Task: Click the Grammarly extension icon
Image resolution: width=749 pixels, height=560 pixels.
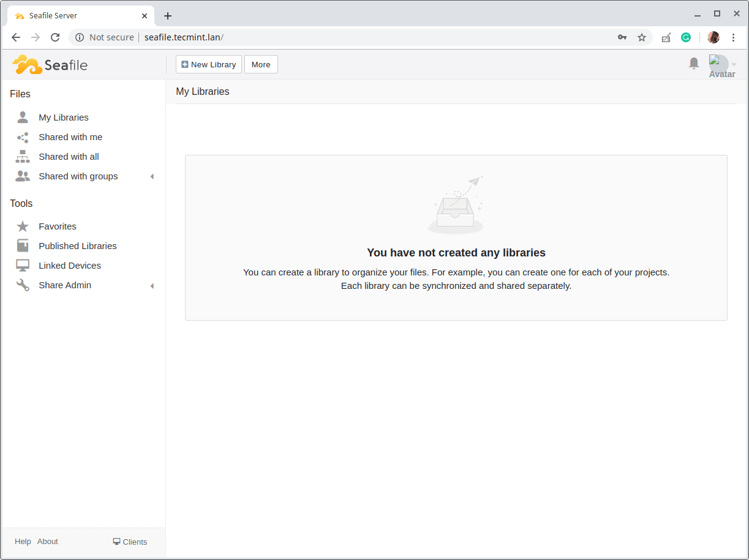Action: pos(686,37)
